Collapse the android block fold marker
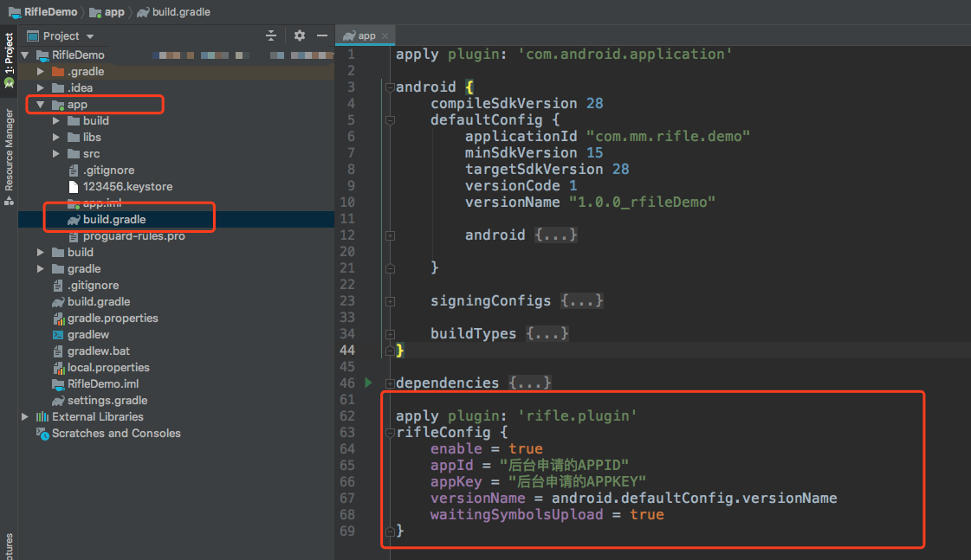 pos(390,88)
